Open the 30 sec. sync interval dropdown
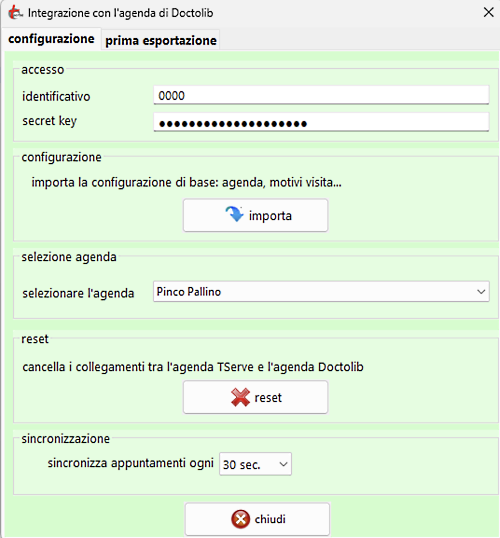This screenshot has height=538, width=500. tap(255, 464)
